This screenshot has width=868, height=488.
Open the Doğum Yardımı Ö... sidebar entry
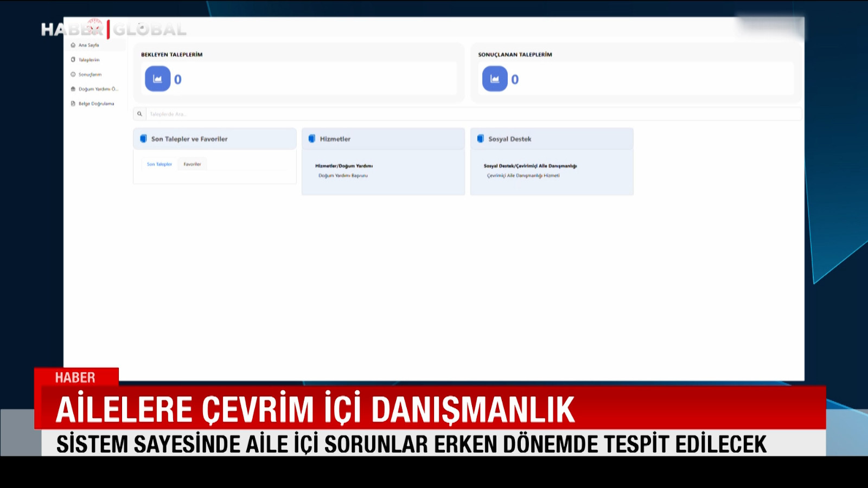pyautogui.click(x=98, y=89)
